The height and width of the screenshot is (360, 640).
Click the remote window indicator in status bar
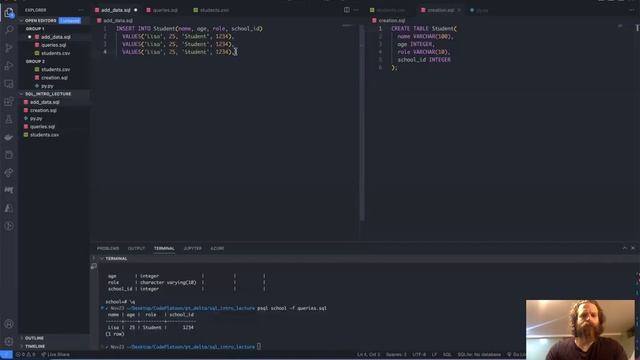pos(6,355)
